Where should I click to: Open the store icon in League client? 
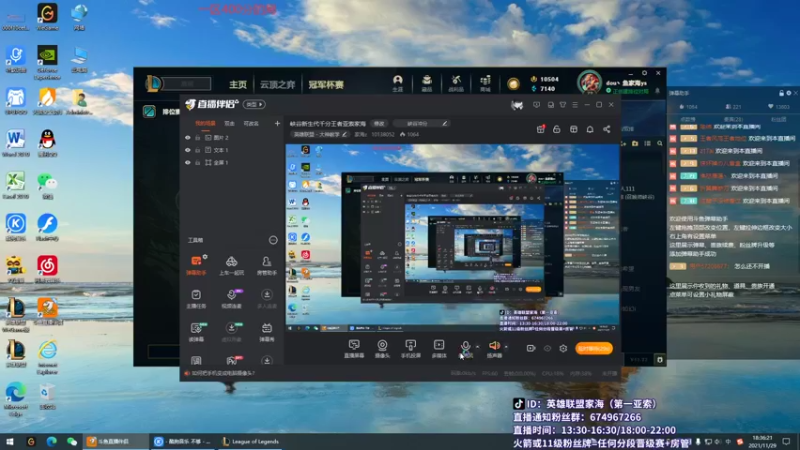coord(485,83)
